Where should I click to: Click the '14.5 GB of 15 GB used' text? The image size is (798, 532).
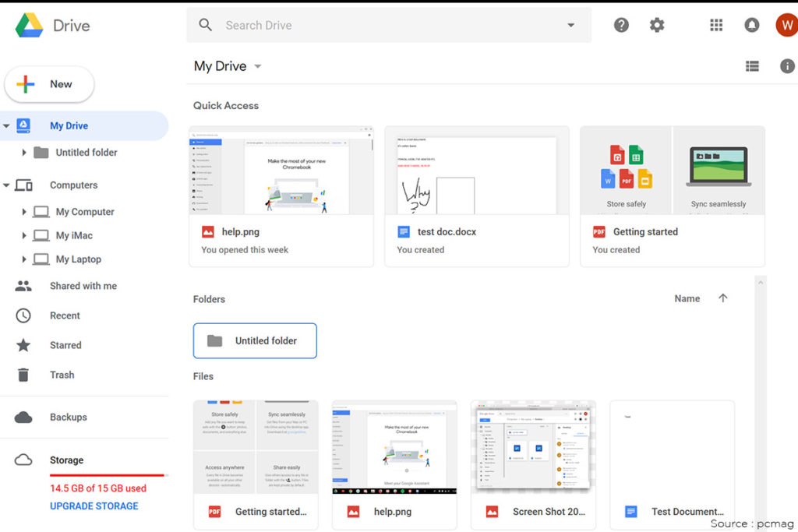98,488
